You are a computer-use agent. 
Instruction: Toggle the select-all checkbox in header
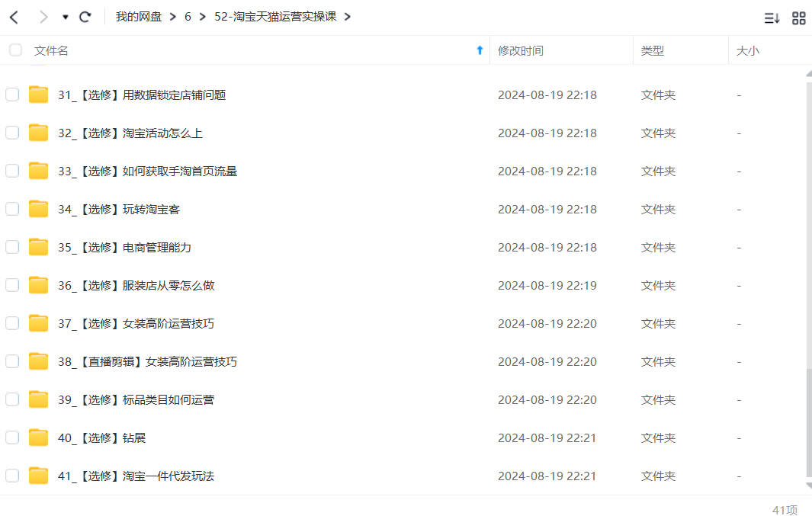(x=15, y=50)
